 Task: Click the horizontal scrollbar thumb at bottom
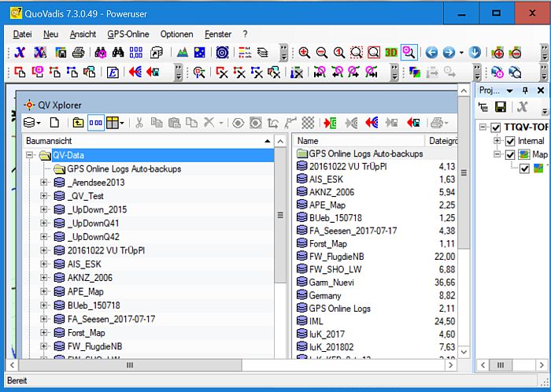(x=130, y=365)
